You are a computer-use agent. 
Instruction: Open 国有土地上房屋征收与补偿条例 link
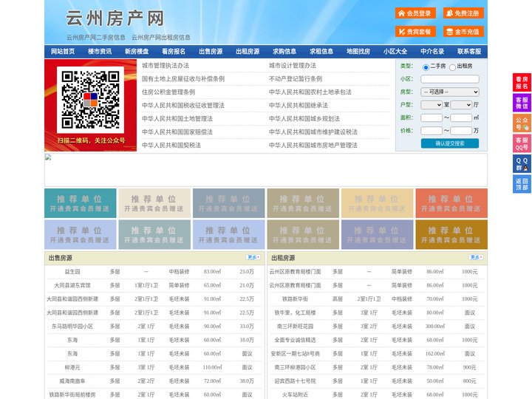coord(183,79)
